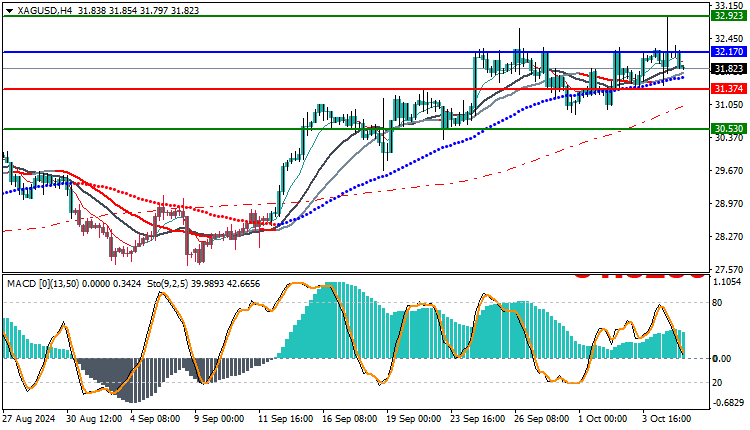The image size is (750, 430).
Task: Click the 32.450 price scale value
Action: [x=728, y=39]
